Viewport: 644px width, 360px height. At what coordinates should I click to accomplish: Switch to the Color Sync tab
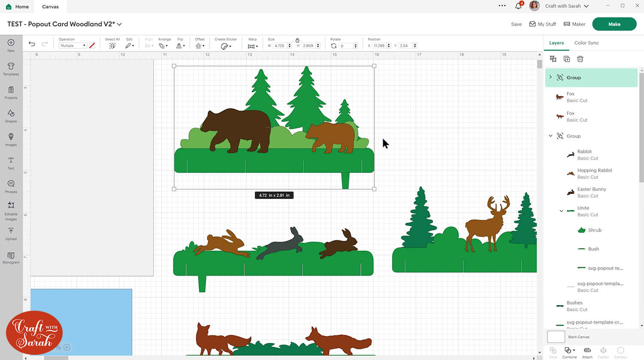point(586,43)
